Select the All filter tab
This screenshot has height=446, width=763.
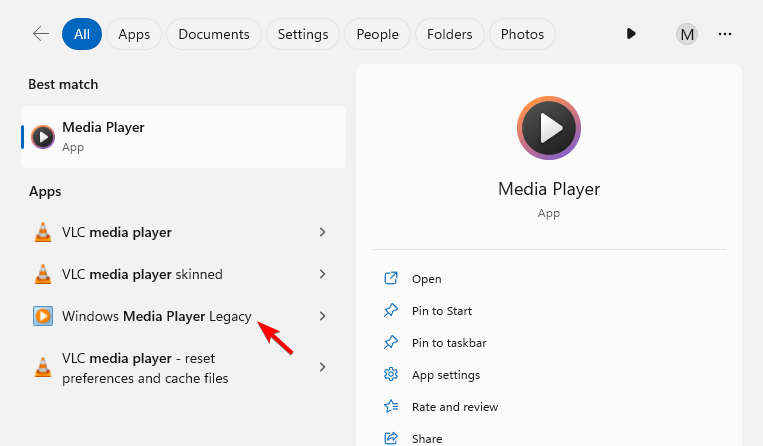click(82, 34)
